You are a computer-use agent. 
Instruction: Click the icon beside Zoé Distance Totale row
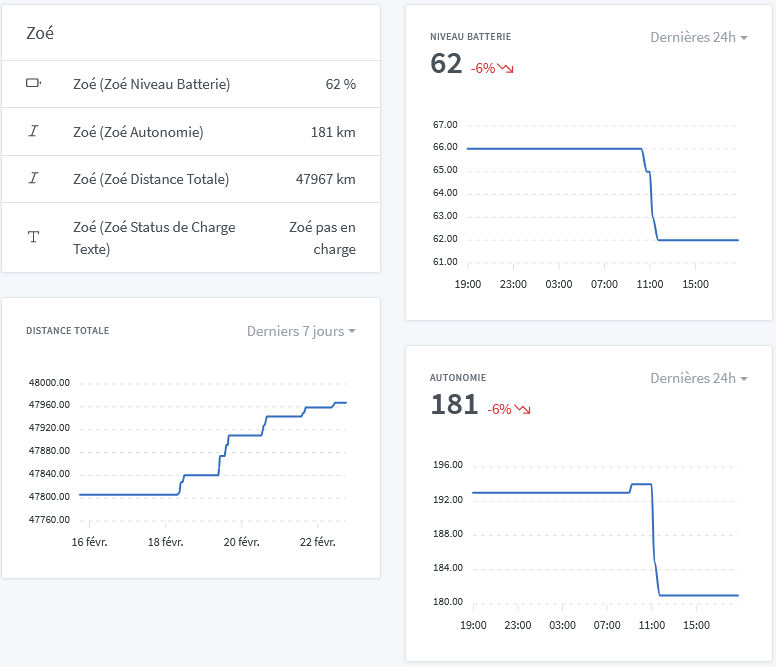click(33, 180)
